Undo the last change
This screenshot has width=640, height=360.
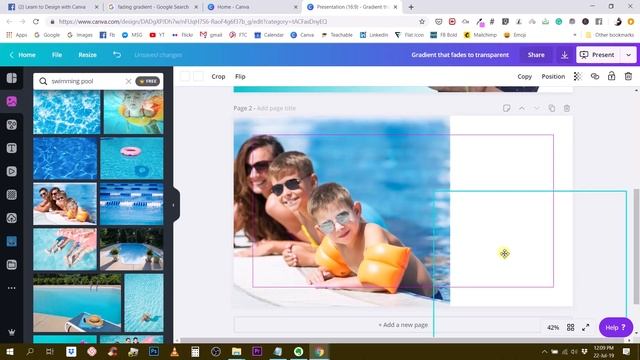tap(117, 55)
